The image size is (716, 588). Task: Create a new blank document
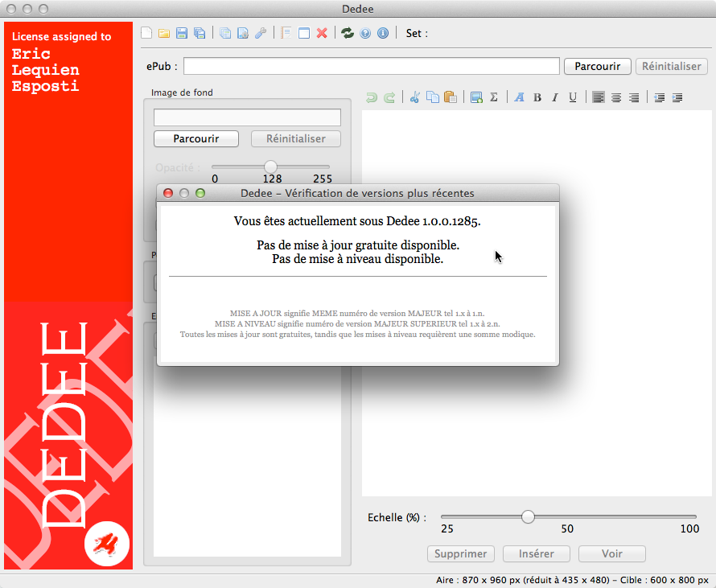tap(146, 33)
